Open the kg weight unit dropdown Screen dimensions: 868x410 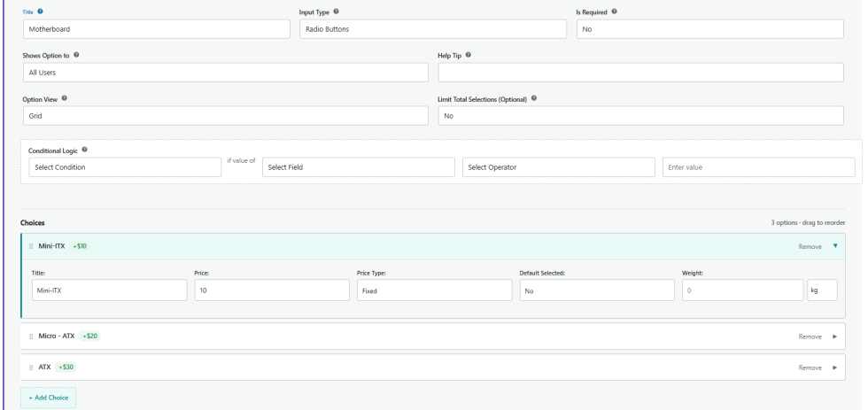pos(822,290)
